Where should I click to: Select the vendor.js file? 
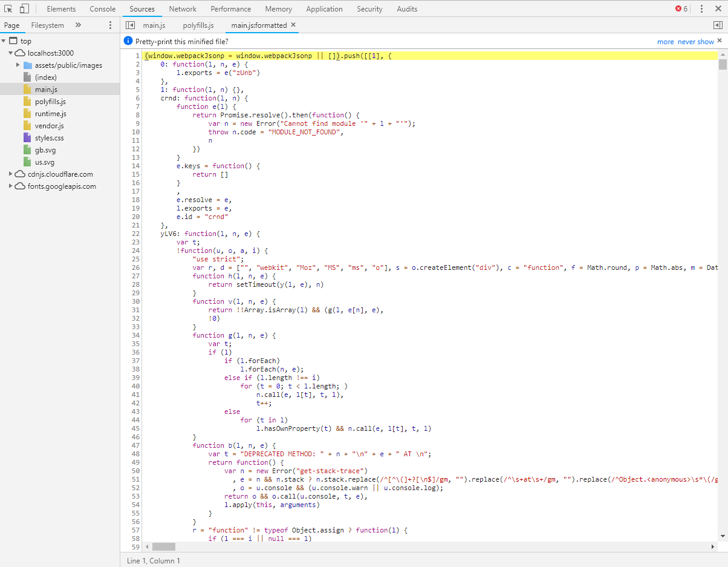pos(49,126)
